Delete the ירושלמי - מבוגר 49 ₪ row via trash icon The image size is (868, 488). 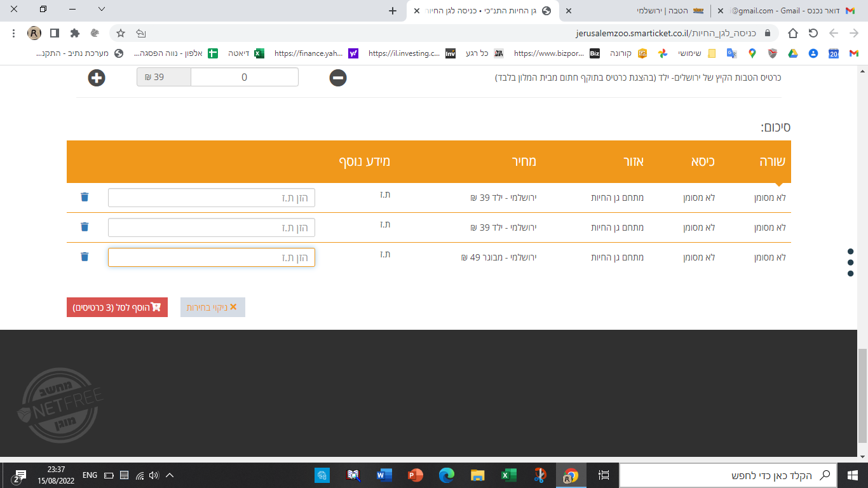(85, 257)
